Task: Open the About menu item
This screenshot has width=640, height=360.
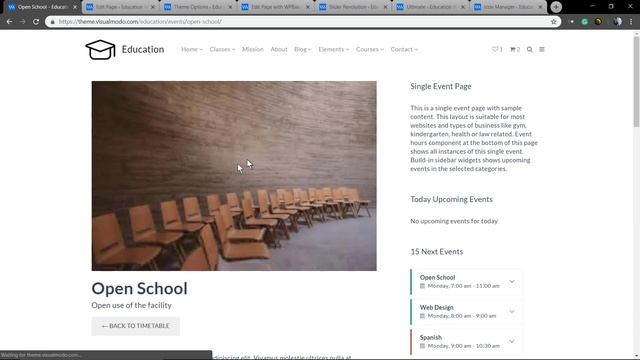Action: [279, 49]
